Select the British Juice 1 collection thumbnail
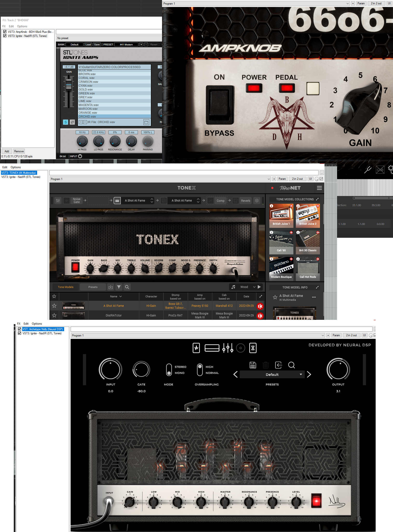393x532 pixels. pos(281,216)
